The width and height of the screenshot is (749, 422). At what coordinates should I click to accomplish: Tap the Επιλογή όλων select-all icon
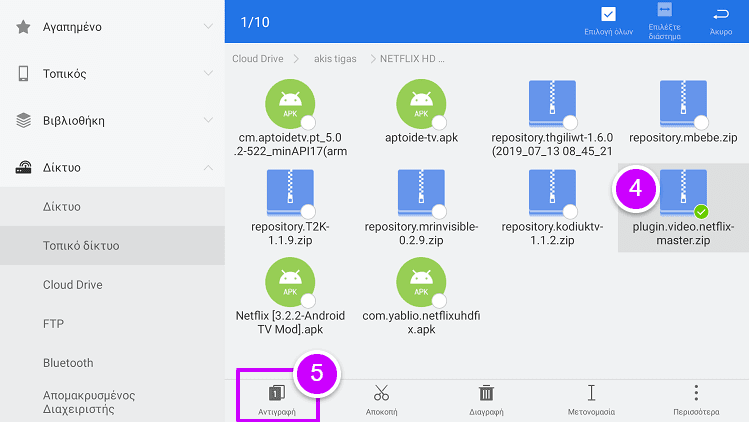608,14
